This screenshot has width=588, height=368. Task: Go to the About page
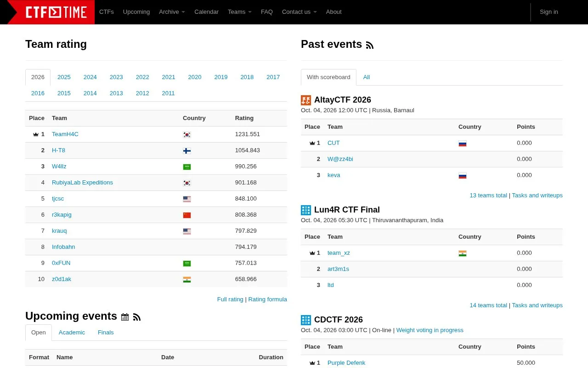334,12
